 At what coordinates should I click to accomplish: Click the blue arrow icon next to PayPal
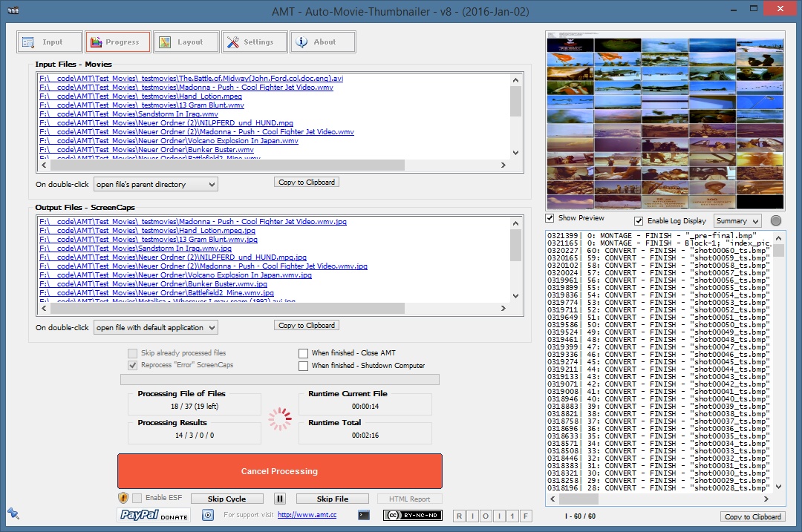(x=208, y=515)
